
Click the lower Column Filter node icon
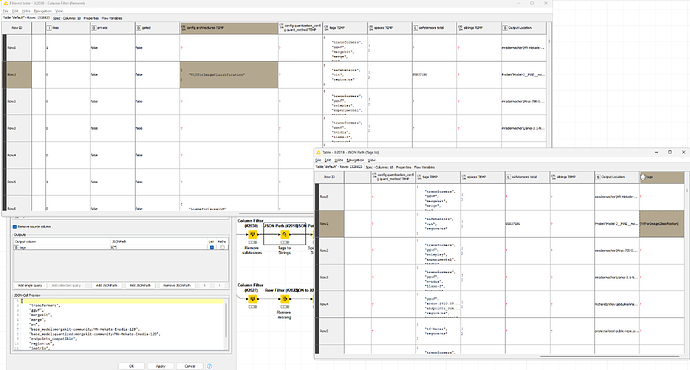[253, 299]
